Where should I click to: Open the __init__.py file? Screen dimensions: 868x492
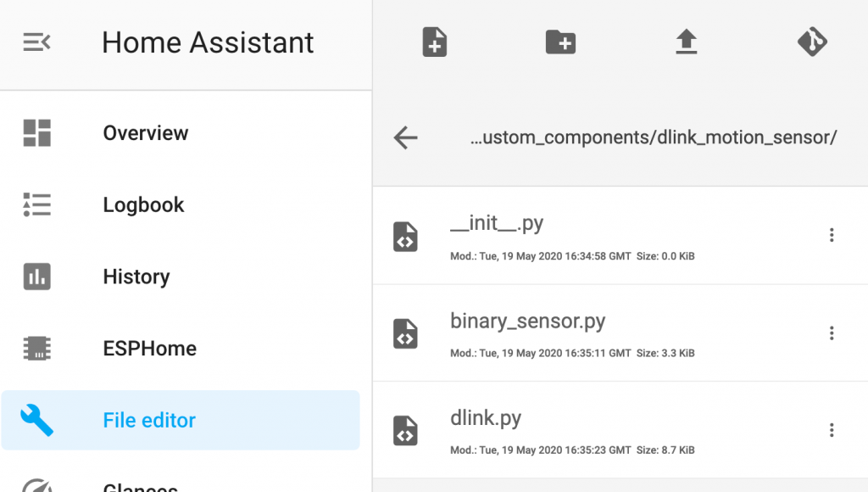pos(497,224)
